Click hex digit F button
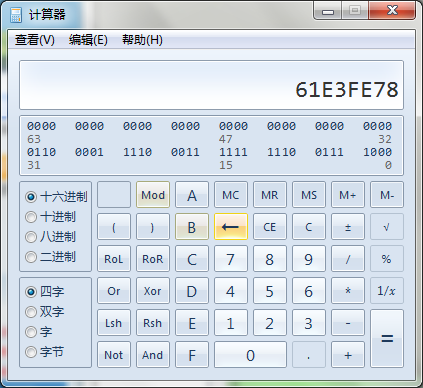This screenshot has height=388, width=423. (192, 355)
